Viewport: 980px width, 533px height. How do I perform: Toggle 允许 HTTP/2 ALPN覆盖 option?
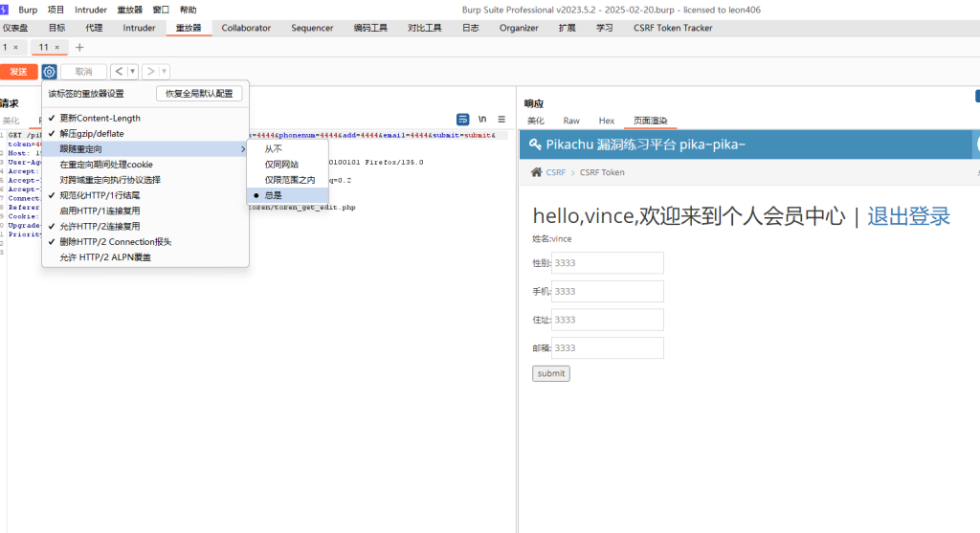145,257
